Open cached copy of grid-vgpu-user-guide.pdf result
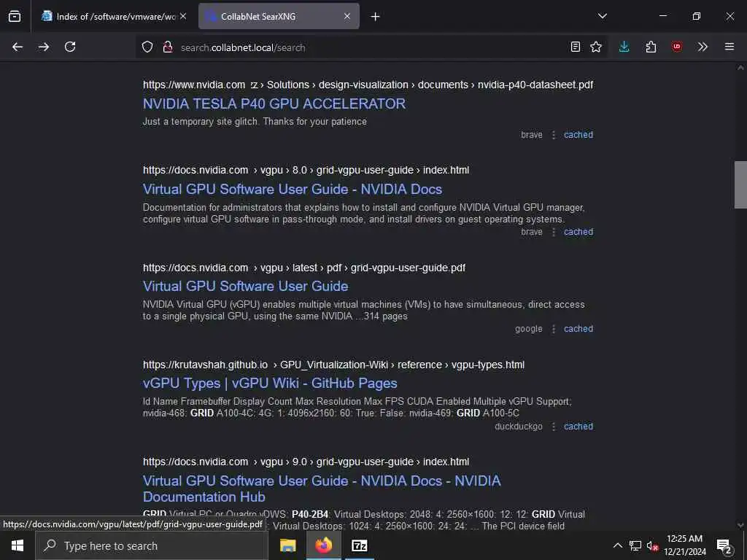 click(578, 329)
